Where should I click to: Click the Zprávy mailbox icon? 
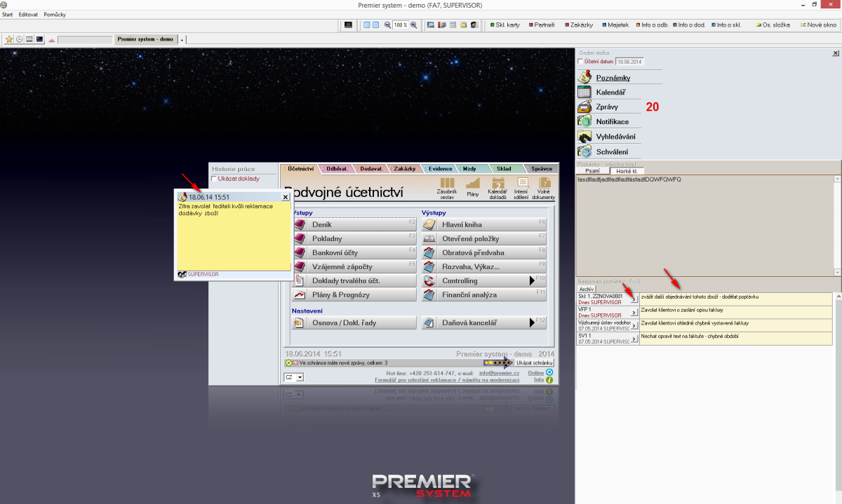coord(584,107)
